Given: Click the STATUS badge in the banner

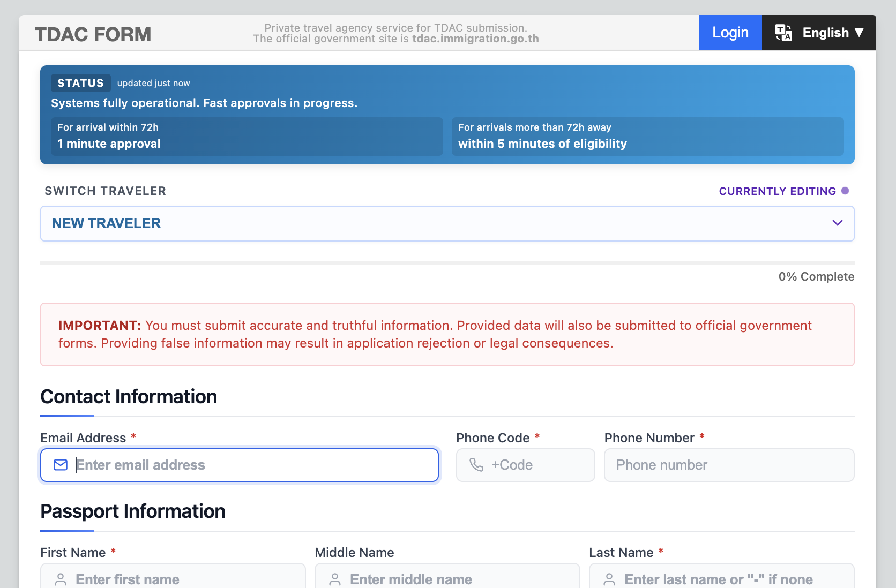Looking at the screenshot, I should pos(80,83).
